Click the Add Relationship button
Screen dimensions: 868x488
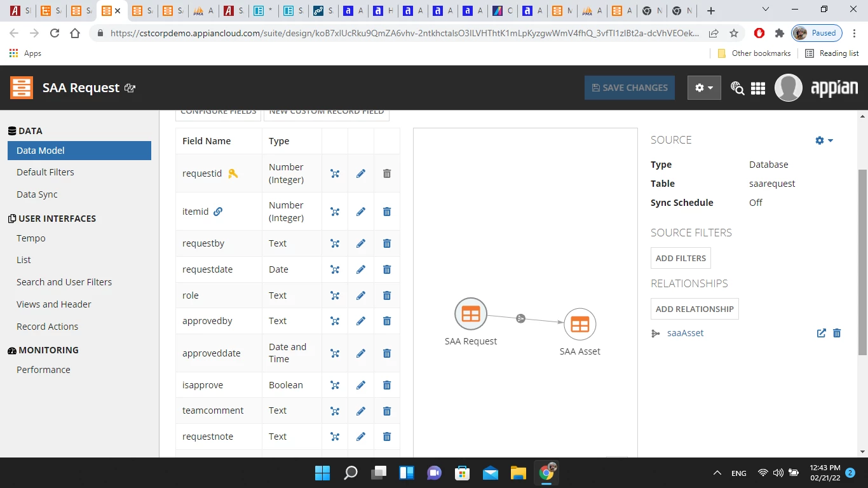[x=695, y=309]
